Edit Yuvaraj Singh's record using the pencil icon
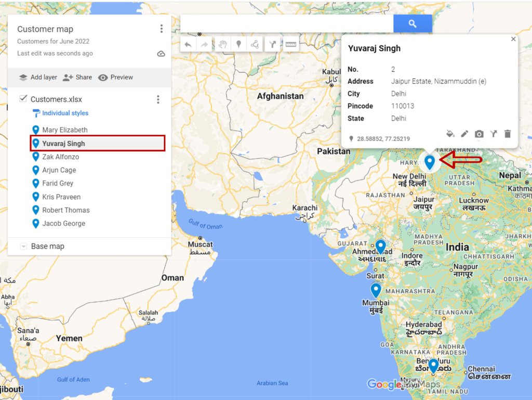 464,134
